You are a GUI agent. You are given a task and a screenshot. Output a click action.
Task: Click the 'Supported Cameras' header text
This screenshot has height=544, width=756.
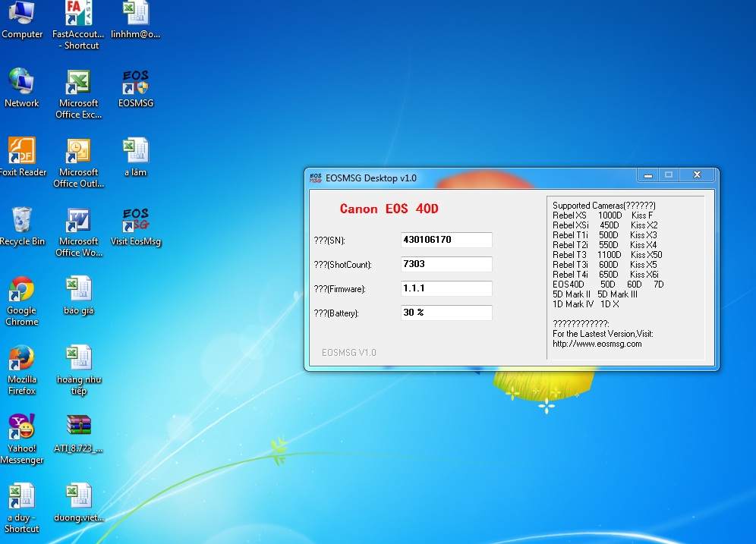pyautogui.click(x=604, y=206)
